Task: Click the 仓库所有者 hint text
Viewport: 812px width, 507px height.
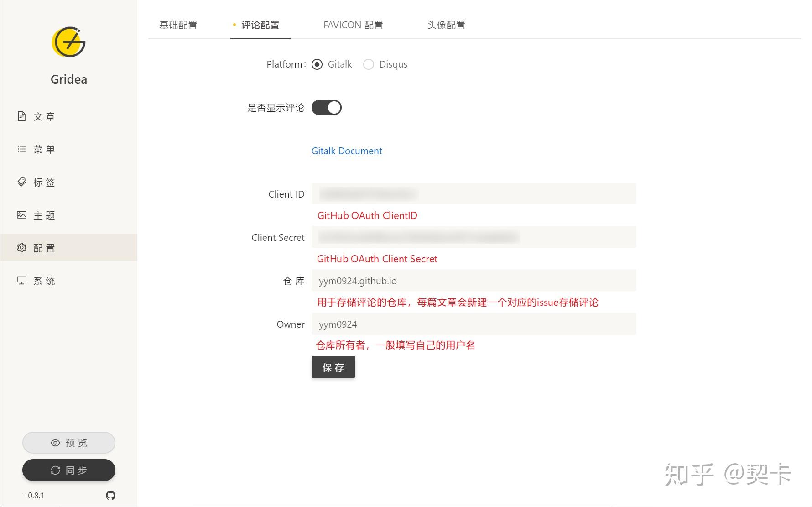Action: point(396,345)
